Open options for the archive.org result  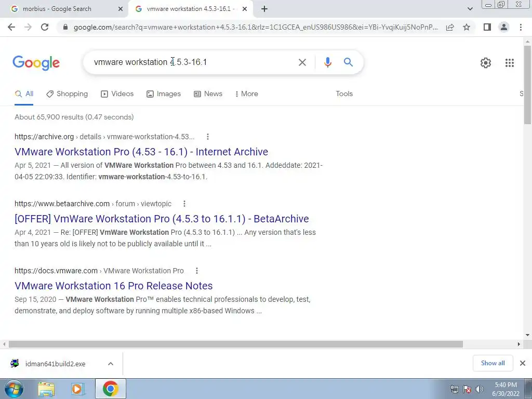pyautogui.click(x=208, y=137)
